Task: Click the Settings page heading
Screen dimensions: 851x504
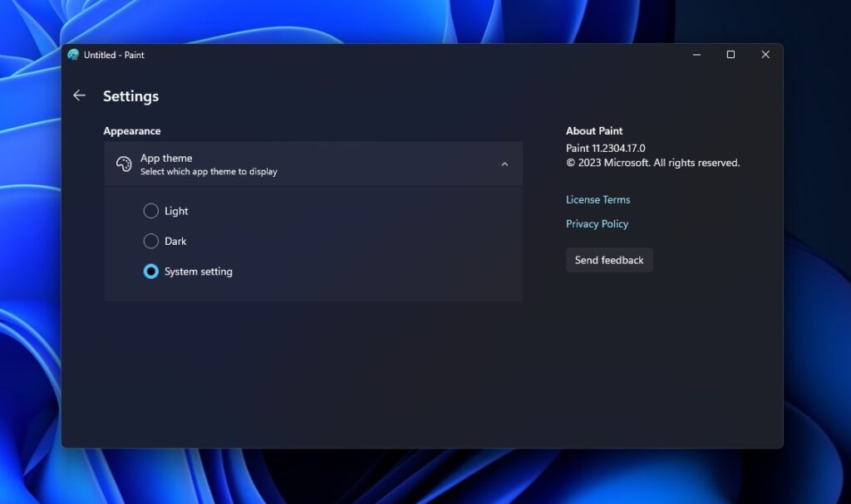Action: pos(130,96)
